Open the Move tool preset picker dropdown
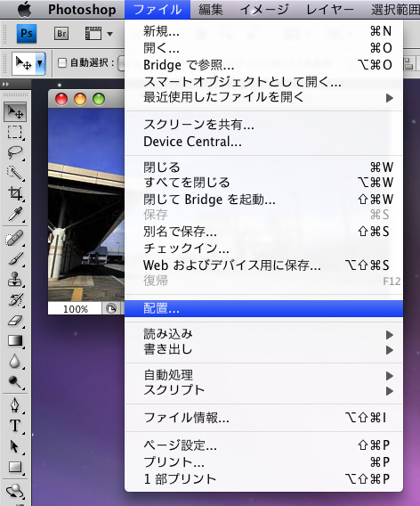420x506 pixels. (39, 63)
